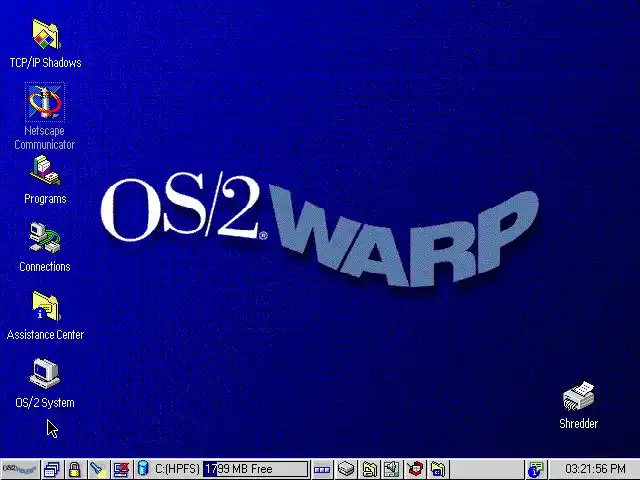The image size is (640, 480).
Task: Select the OS/2 System icon
Action: pos(45,373)
